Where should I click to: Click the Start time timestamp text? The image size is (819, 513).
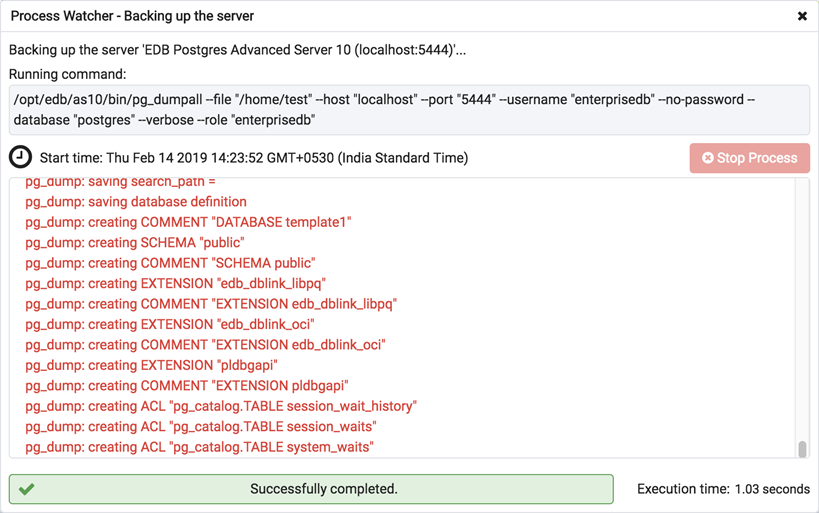[254, 158]
